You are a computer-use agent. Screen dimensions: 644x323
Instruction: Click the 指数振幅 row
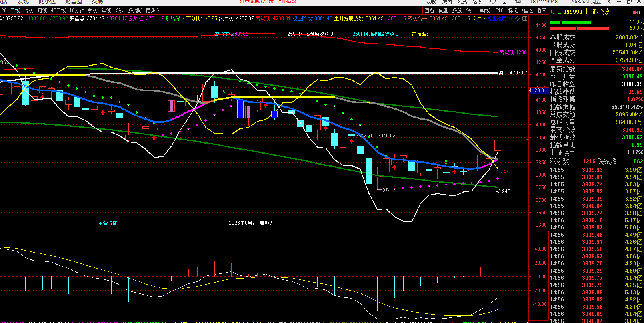tap(596, 107)
